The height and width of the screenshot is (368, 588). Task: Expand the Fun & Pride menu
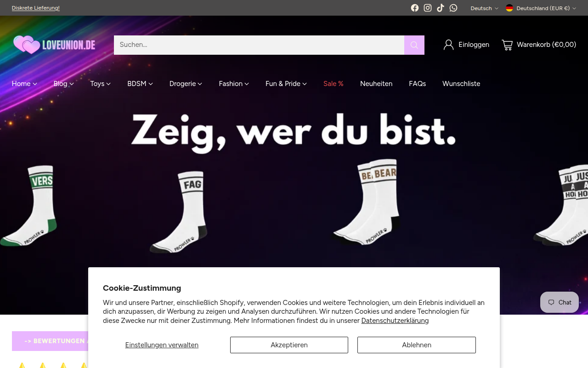[x=286, y=84]
